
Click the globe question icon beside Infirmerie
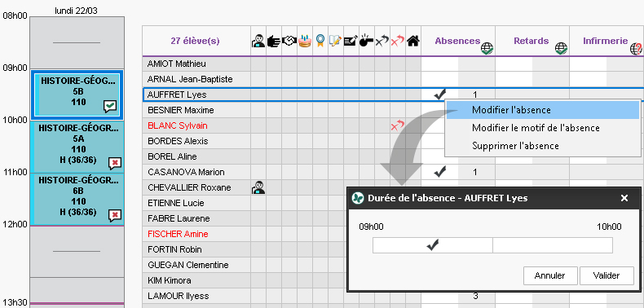point(636,48)
